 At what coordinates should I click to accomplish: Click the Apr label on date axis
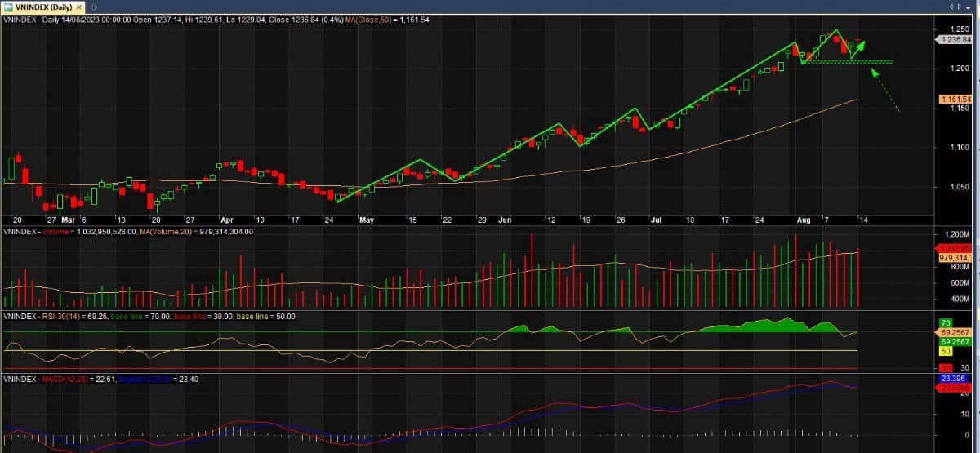click(227, 220)
